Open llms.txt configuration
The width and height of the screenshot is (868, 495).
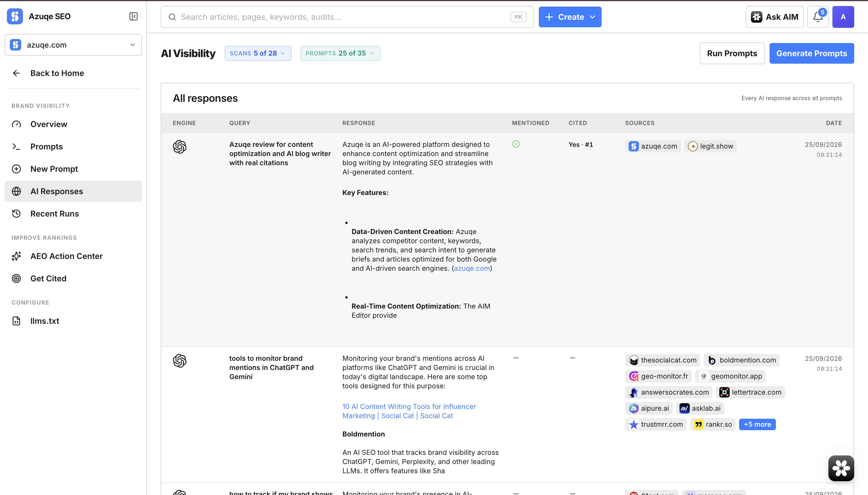coord(73,321)
